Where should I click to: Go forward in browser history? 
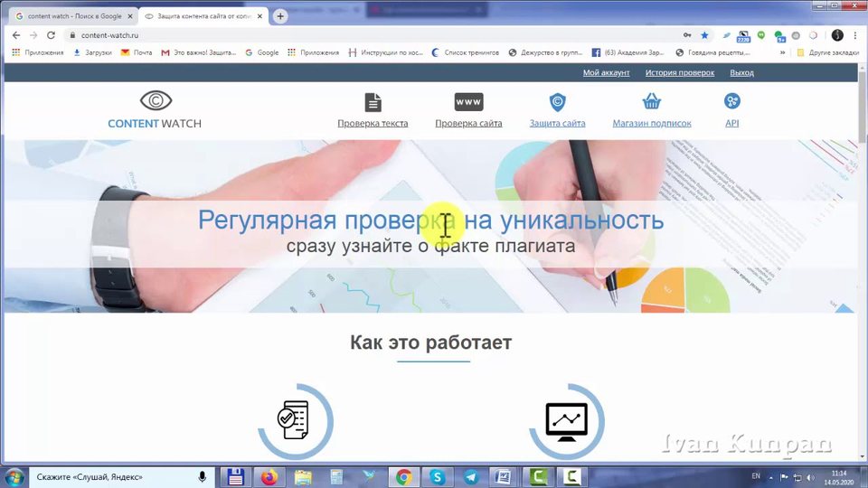click(x=33, y=35)
